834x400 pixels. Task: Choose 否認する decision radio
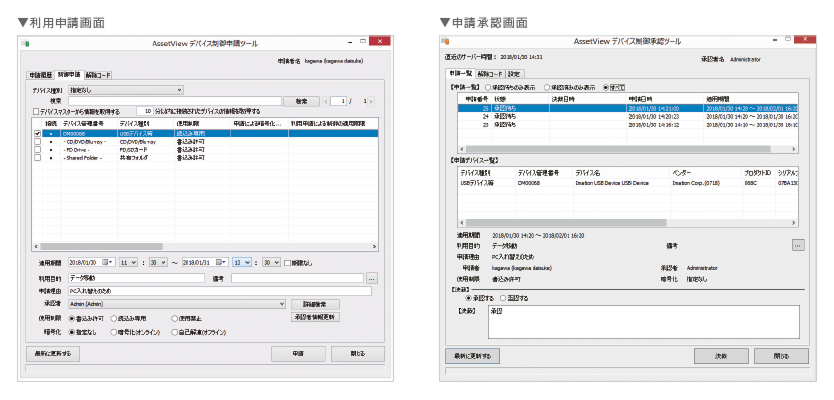point(503,298)
